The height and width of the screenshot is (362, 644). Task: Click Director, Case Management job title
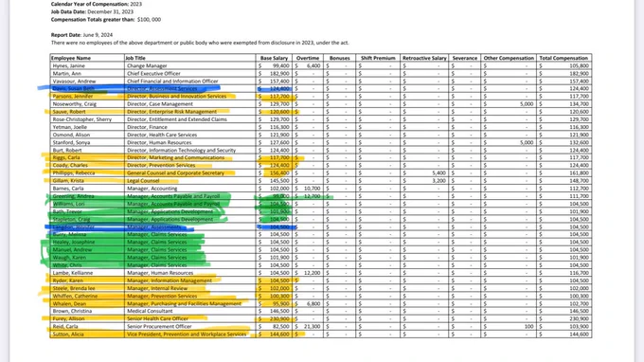pos(160,104)
